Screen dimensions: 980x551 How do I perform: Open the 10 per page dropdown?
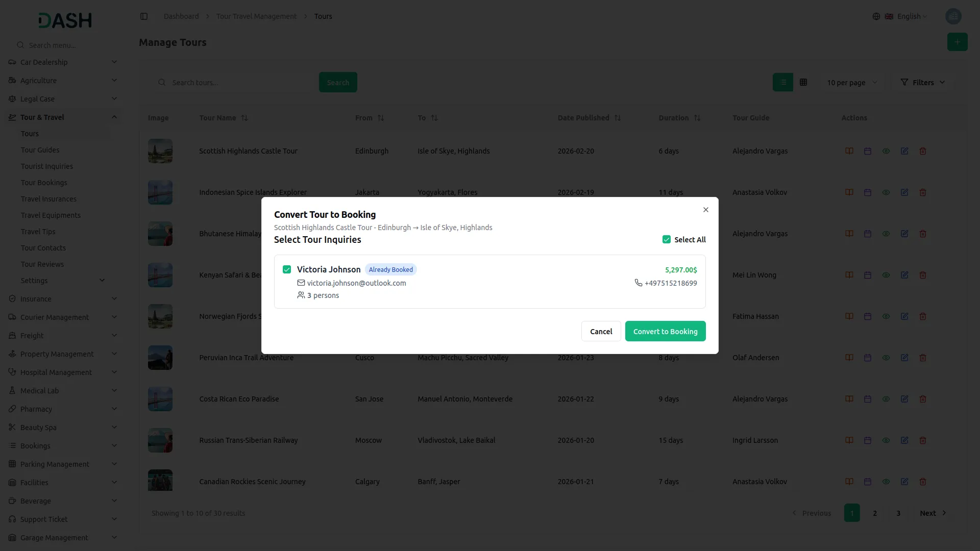click(851, 83)
